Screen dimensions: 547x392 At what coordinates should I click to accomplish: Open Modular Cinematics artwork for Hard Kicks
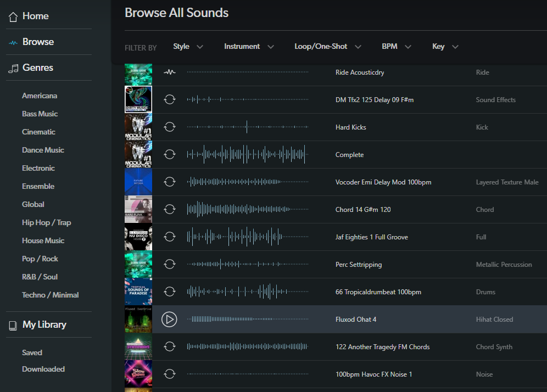pyautogui.click(x=138, y=127)
